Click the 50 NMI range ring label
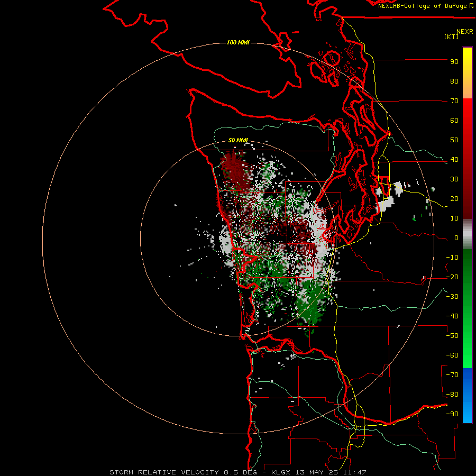476x476 pixels. 238,140
